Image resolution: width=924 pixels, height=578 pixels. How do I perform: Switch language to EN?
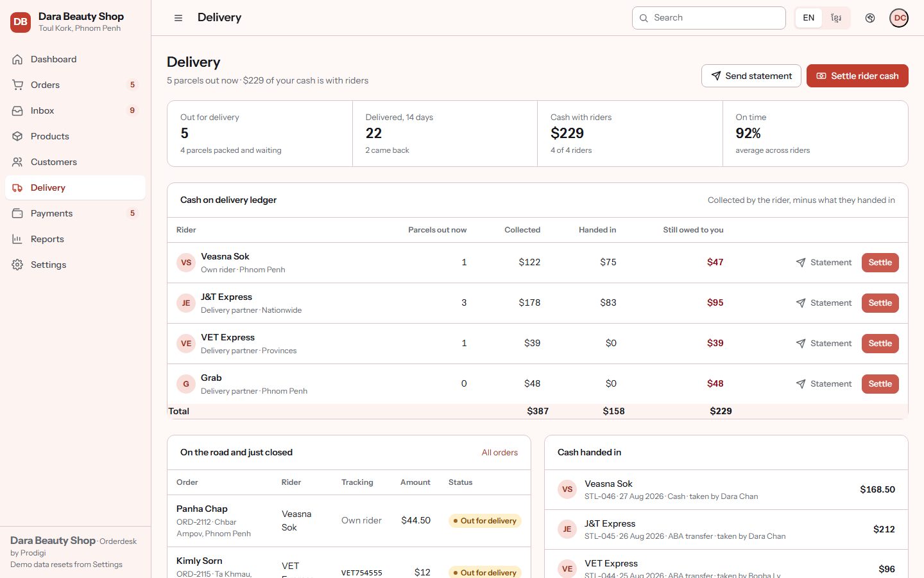click(x=809, y=18)
